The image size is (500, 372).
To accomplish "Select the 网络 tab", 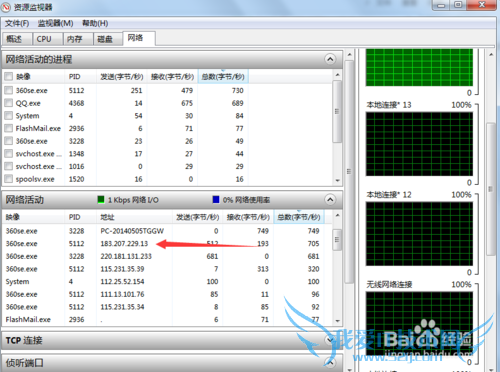I will coord(138,38).
